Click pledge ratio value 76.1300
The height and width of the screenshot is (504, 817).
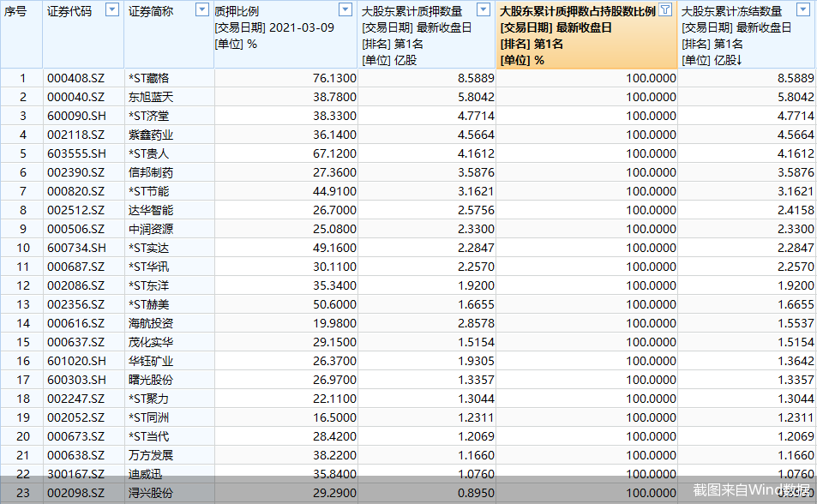[x=334, y=78]
